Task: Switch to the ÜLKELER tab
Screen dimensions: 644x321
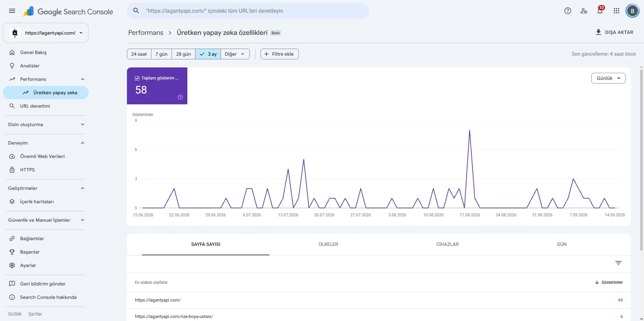Action: coord(328,244)
